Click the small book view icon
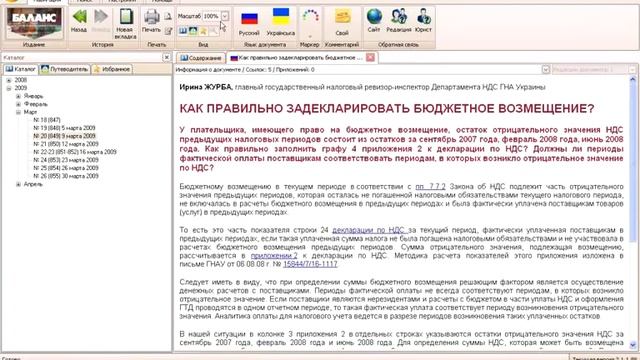The width and height of the screenshot is (640, 360). coord(183,31)
